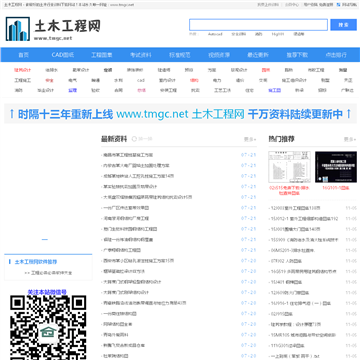Open the first 最新资料 article dated 07-21

[x=127, y=155]
